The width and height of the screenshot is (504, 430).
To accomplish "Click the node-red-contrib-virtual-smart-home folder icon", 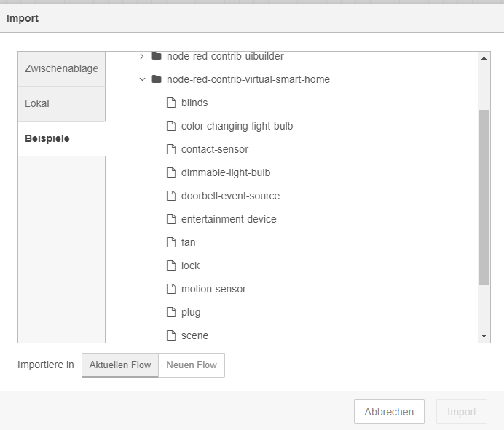I will [156, 79].
